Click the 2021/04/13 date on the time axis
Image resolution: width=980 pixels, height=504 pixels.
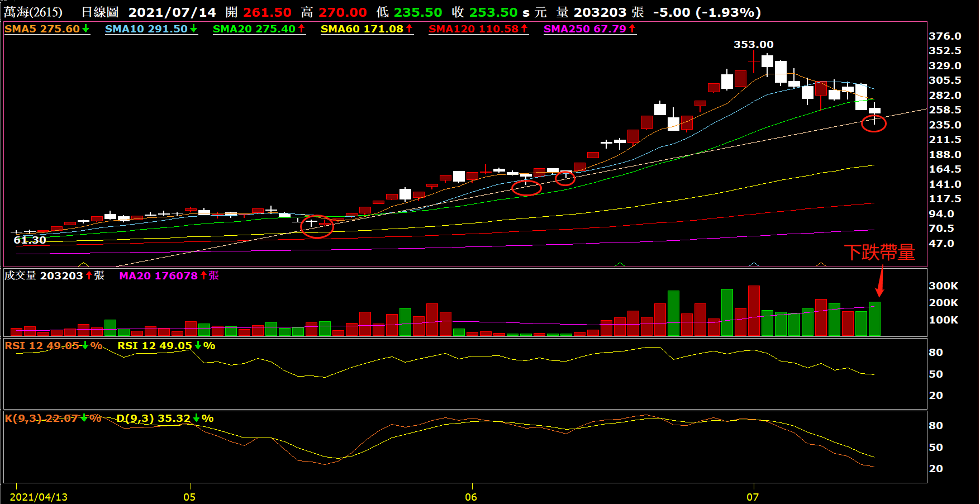point(39,497)
